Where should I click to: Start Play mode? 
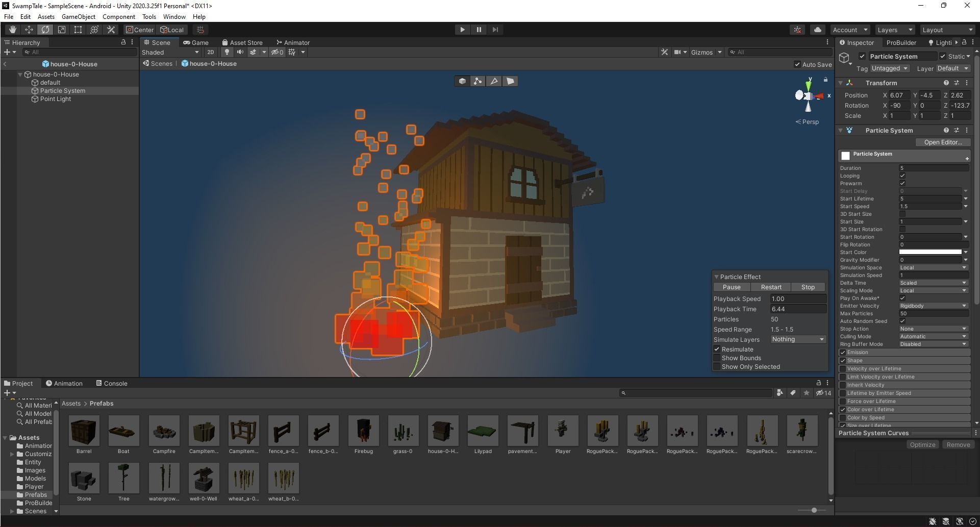[462, 30]
